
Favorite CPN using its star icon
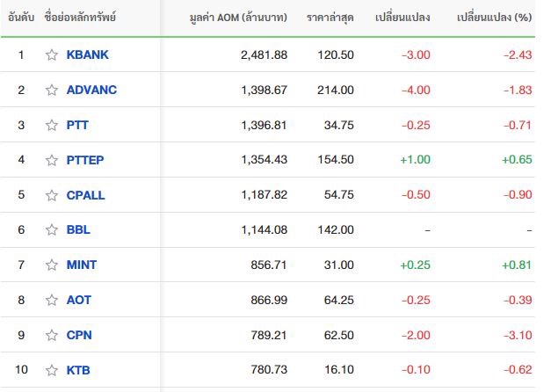[52, 335]
